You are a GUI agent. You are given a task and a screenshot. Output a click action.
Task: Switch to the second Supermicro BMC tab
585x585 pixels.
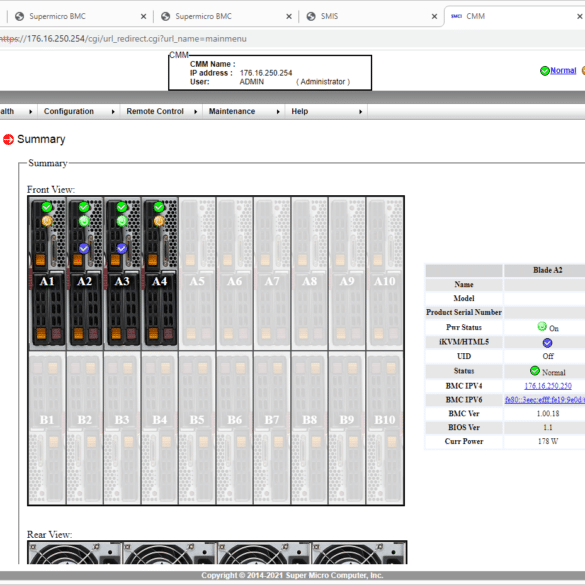[226, 16]
